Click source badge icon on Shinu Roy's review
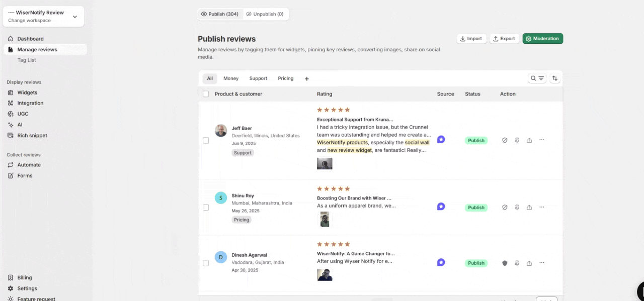644x301 pixels. (x=441, y=207)
